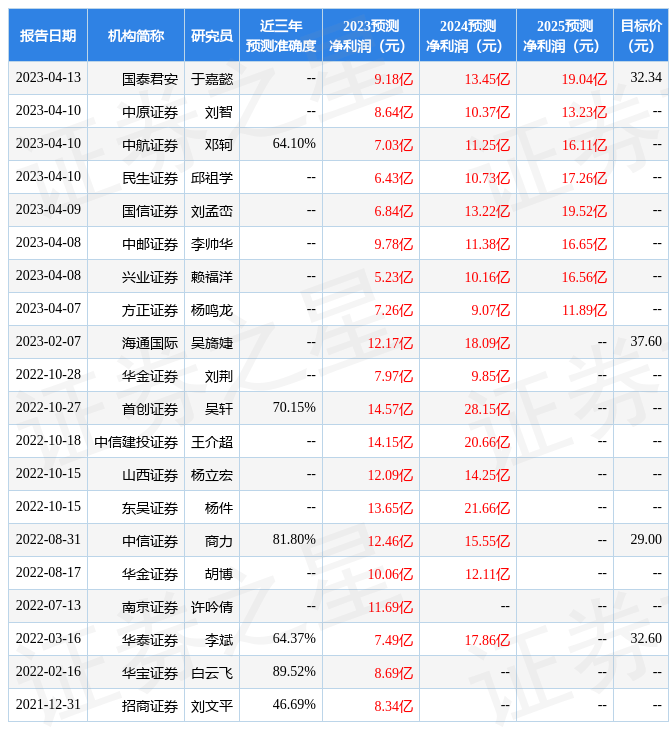Select researcher cell 李帅华
Screen dimensions: 669x730
tap(212, 244)
